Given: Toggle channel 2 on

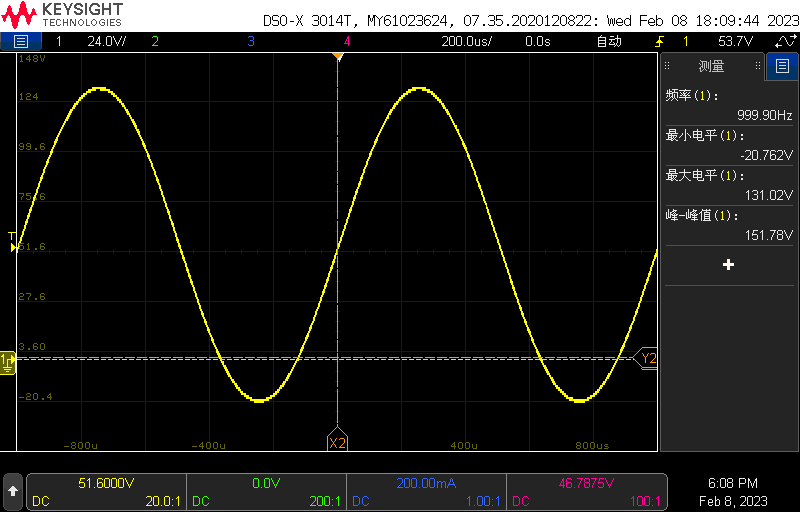Looking at the screenshot, I should [154, 41].
